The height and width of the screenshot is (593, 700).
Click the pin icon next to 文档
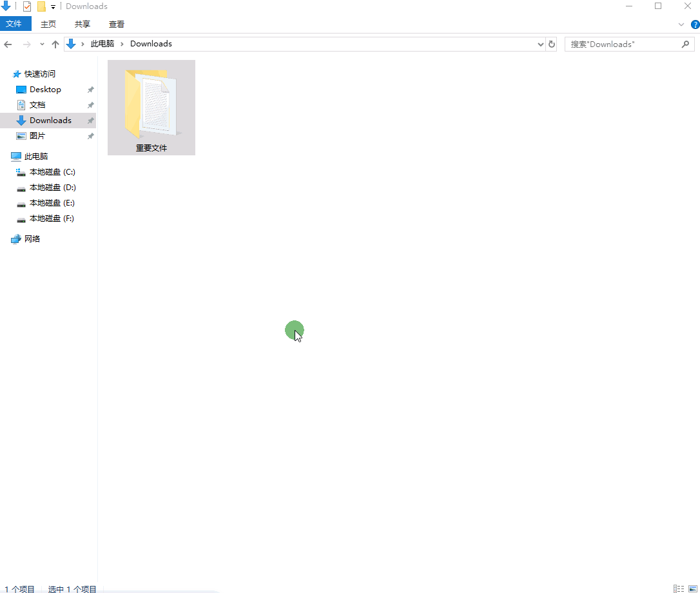point(91,105)
